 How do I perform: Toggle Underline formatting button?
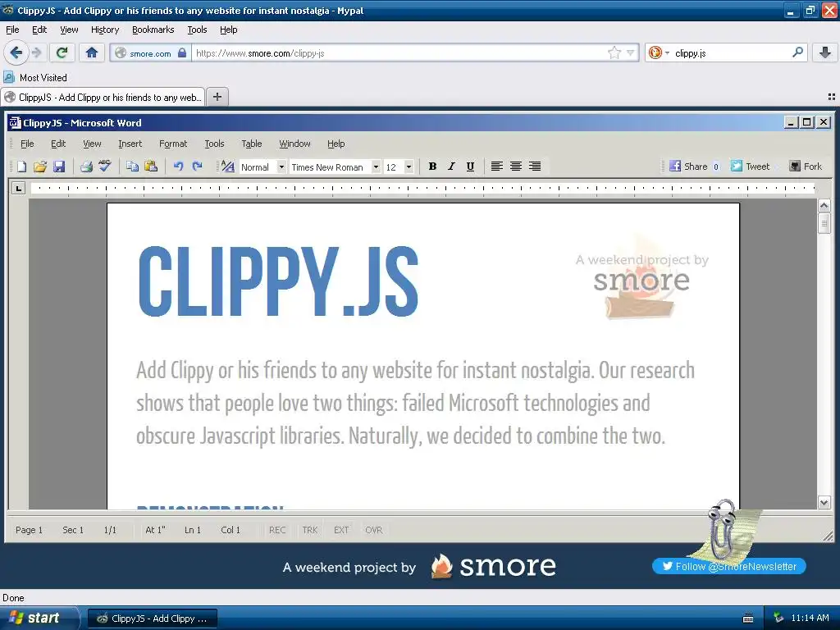[x=470, y=167]
